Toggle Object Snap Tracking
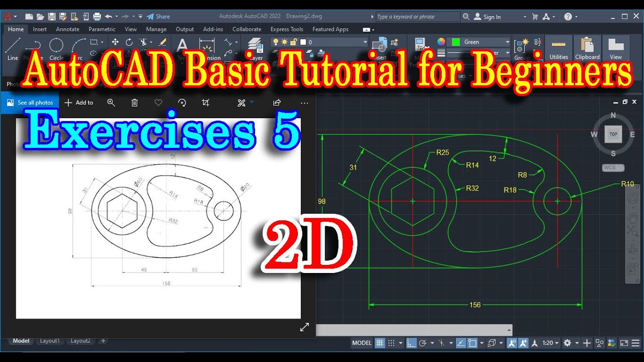Image resolution: width=644 pixels, height=362 pixels. 461,343
